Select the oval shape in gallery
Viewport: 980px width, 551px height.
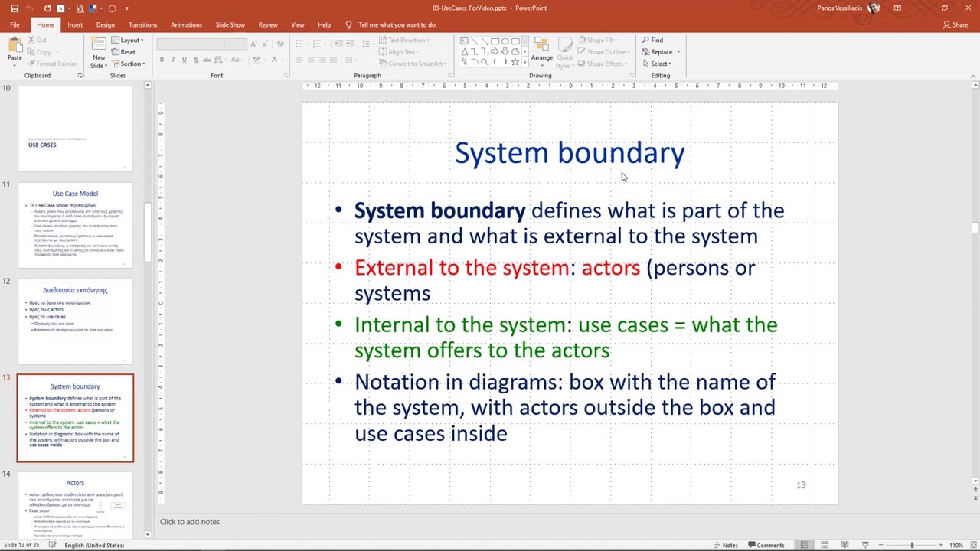(505, 41)
